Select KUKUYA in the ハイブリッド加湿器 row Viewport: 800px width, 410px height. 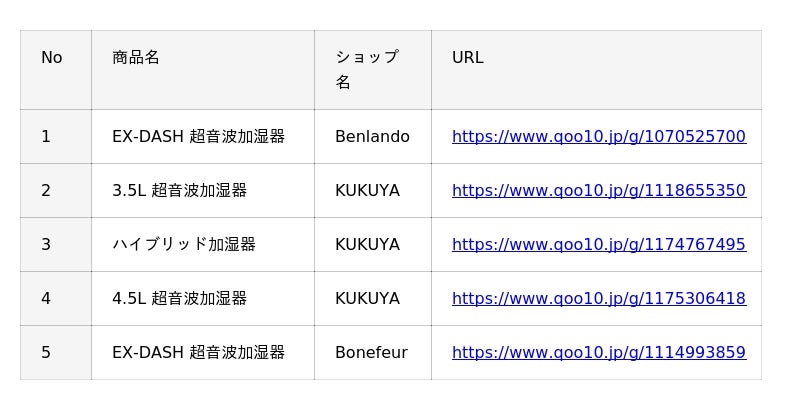pyautogui.click(x=367, y=244)
